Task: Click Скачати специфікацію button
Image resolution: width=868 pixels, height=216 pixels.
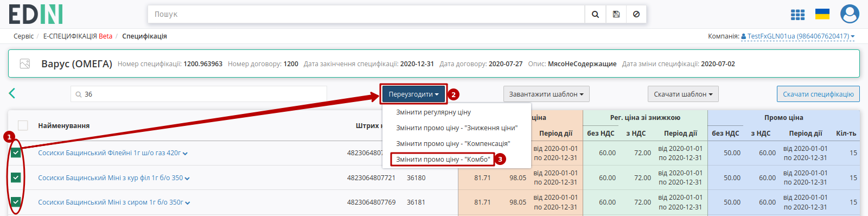Action: [x=818, y=94]
